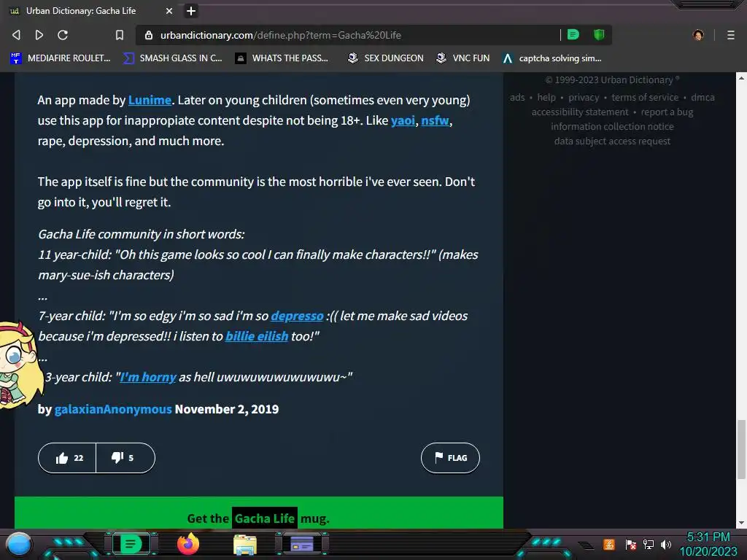Open the Gacha Life mug link
Image resolution: width=747 pixels, height=560 pixels.
coord(264,518)
